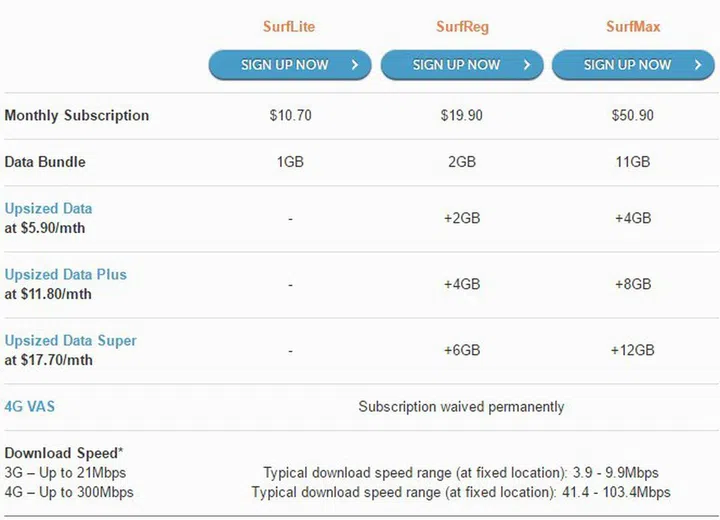Click the $50.90 monthly subscription price
The image size is (720, 520).
(632, 115)
